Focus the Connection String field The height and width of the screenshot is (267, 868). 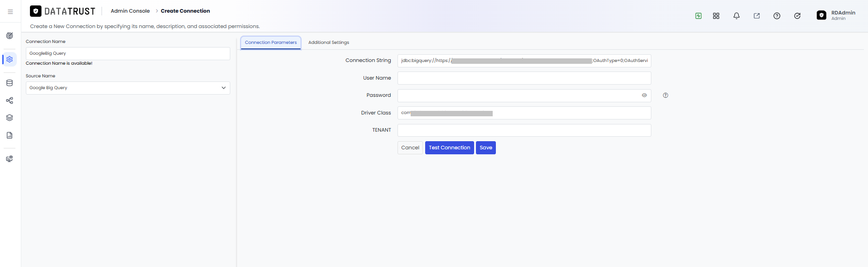[x=524, y=61]
